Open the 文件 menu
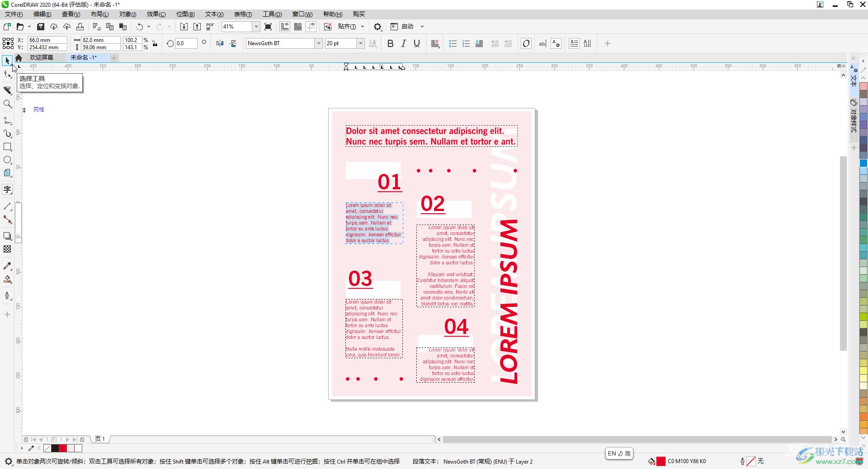 [x=14, y=14]
